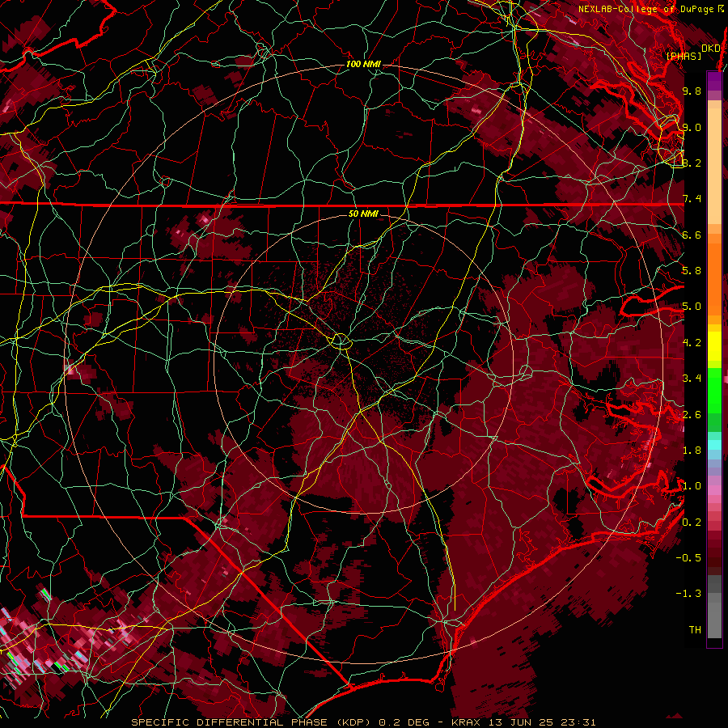Pick the cyan segment of the color scale
The height and width of the screenshot is (728, 728).
click(x=714, y=445)
